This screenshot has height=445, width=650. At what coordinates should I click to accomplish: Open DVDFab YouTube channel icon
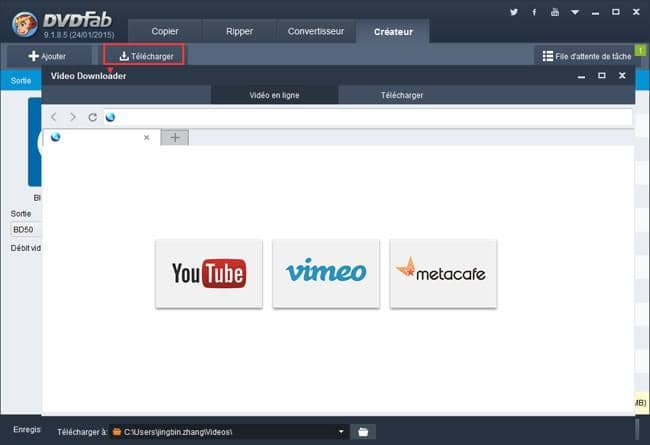555,12
